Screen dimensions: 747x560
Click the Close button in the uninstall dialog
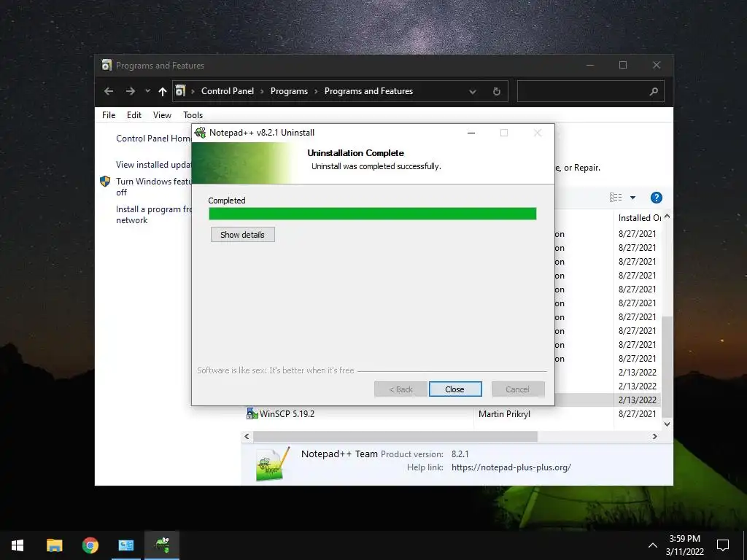[x=455, y=389]
